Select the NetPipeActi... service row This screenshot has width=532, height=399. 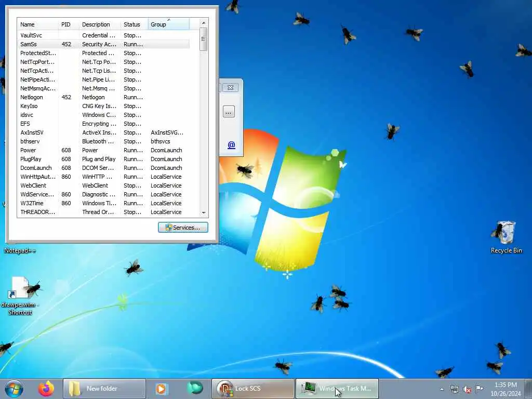103,79
